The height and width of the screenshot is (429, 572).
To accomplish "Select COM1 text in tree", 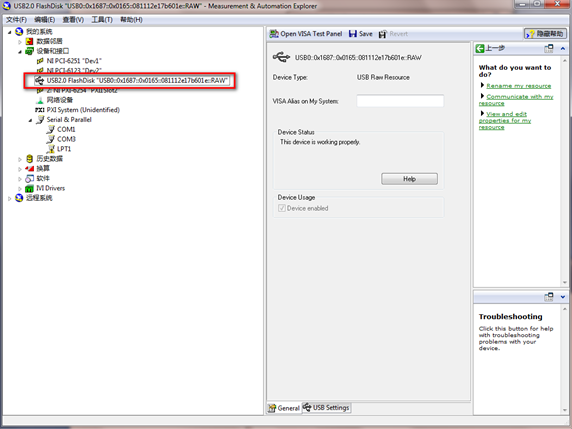I will 66,130.
